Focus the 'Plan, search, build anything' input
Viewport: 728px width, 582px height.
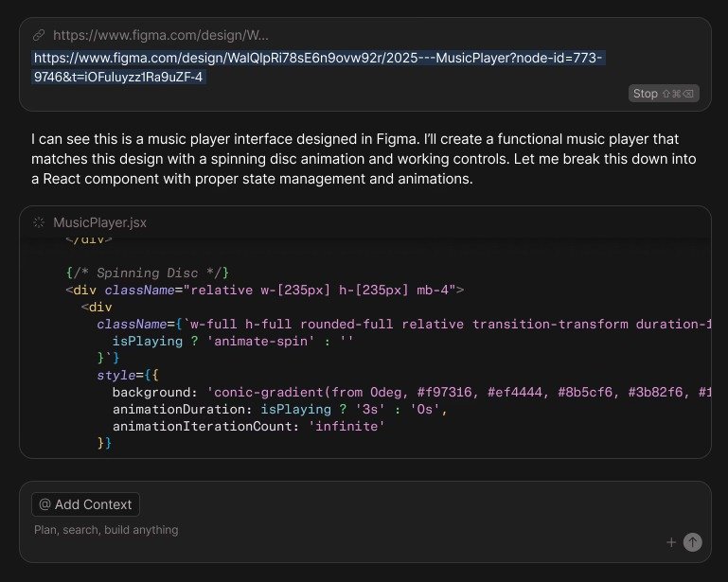[x=106, y=530]
